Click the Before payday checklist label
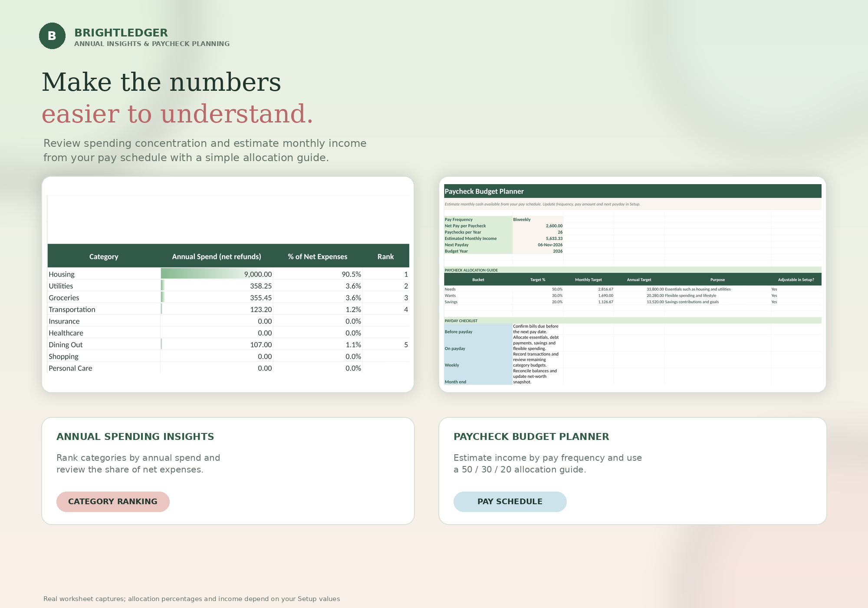868x608 pixels. click(458, 332)
